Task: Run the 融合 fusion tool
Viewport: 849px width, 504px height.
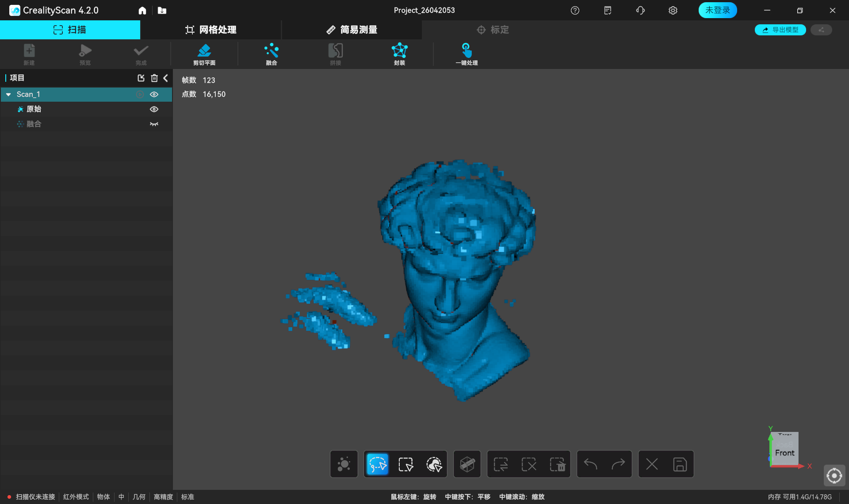Action: coord(271,54)
